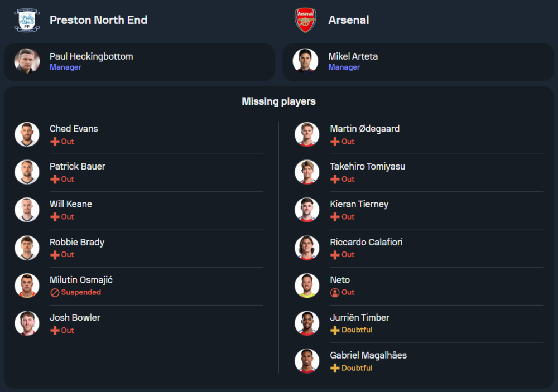View Patrick Bauer's player profile
558x392 pixels.
[x=77, y=166]
